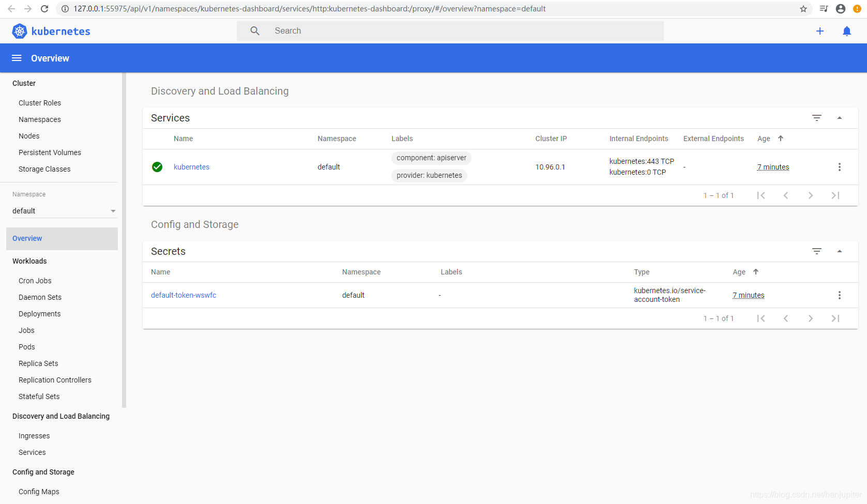Click the Kubernetes logo icon
The image size is (867, 504).
coord(20,31)
